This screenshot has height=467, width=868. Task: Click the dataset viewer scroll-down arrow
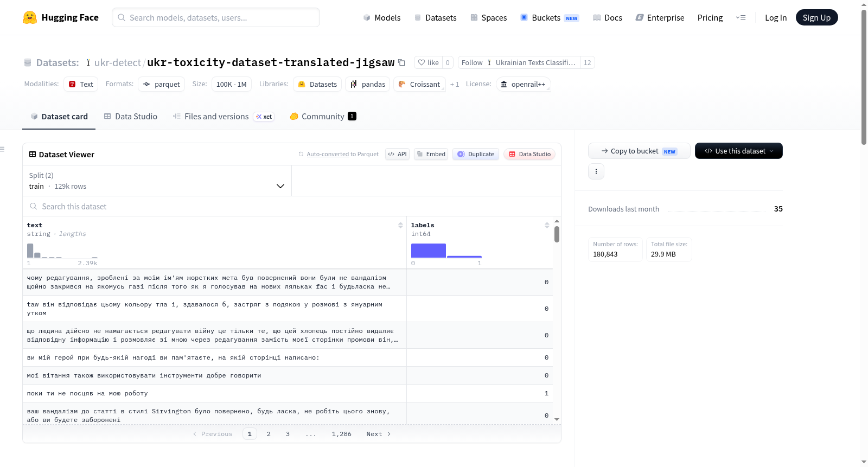(557, 419)
